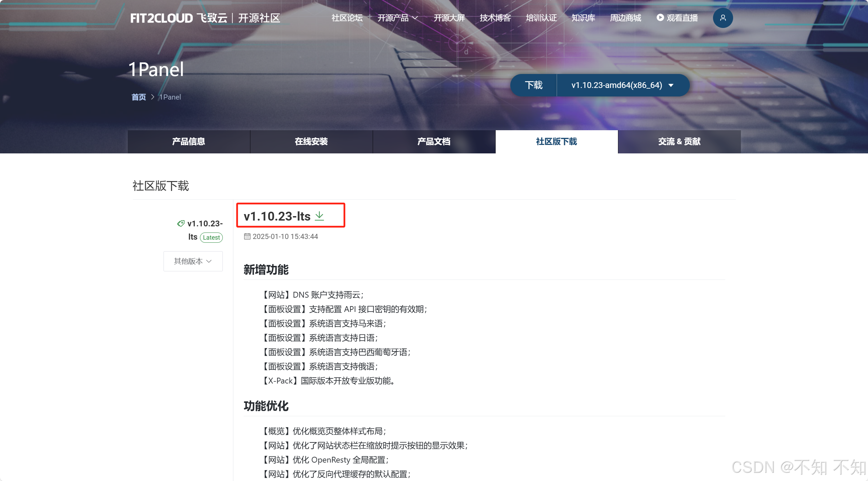Click the line 【X-Pack】国际版本开放专业版功能
The width and height of the screenshot is (868, 481).
[x=328, y=380]
